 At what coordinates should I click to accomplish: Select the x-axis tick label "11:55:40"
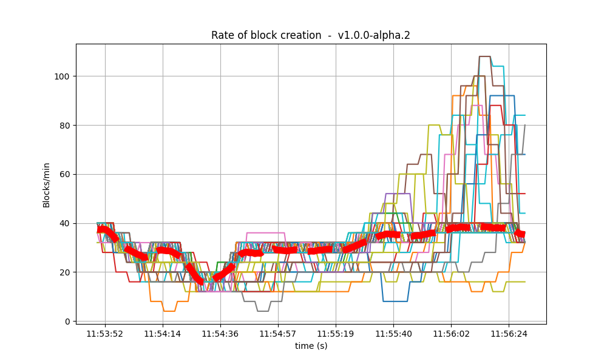point(394,334)
